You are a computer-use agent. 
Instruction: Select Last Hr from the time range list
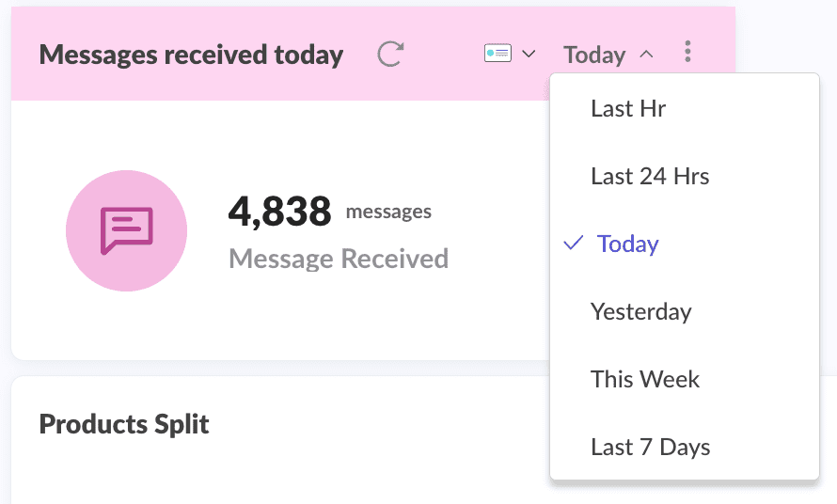628,109
